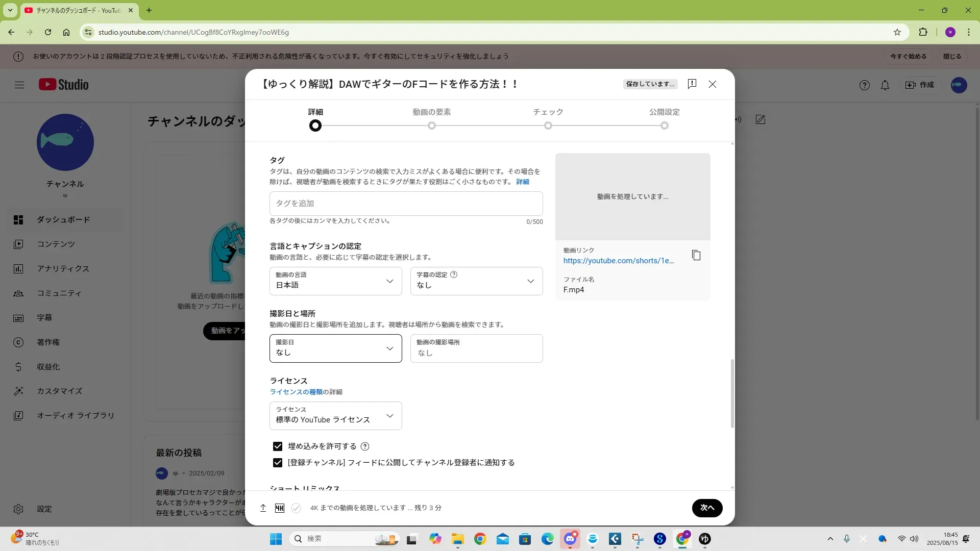Open the hamburger menu next to Studio logo
Screen dimensions: 980x551
(19, 85)
